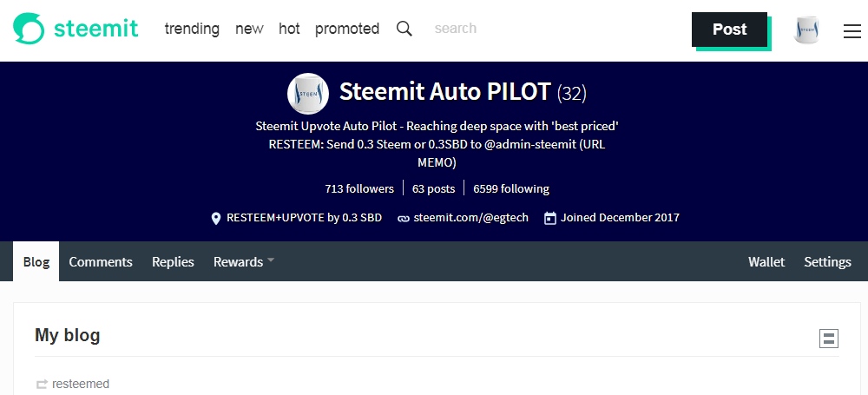The width and height of the screenshot is (868, 395).
Task: Switch to the Comments tab
Action: pos(101,261)
